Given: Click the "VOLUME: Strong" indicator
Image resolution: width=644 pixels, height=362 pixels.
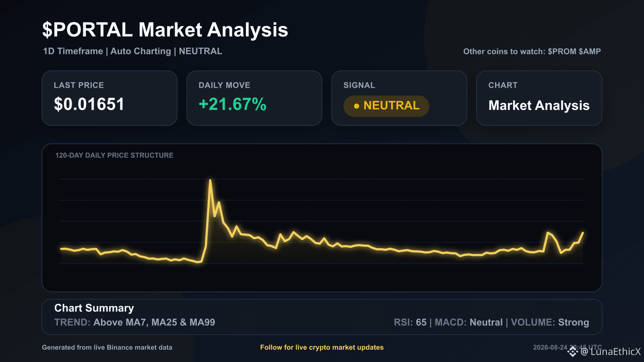Looking at the screenshot, I should click(550, 322).
